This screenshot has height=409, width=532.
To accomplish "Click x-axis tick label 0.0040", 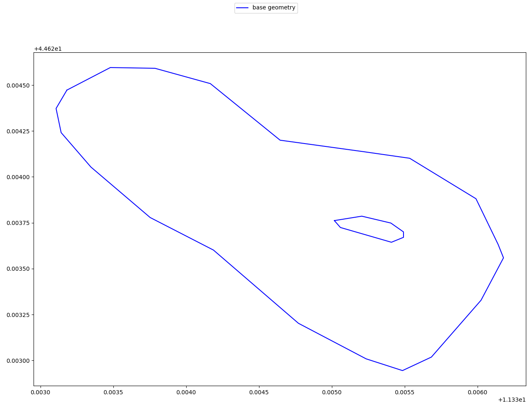I will (x=186, y=393).
